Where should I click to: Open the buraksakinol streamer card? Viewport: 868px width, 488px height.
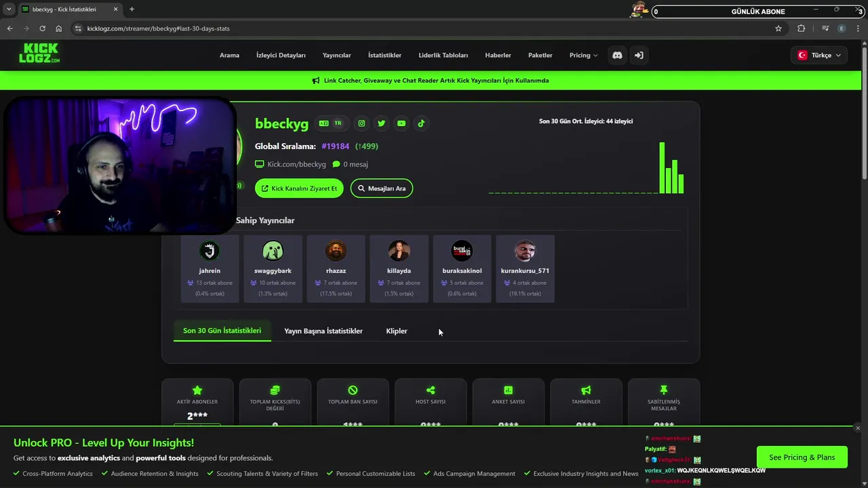(462, 268)
